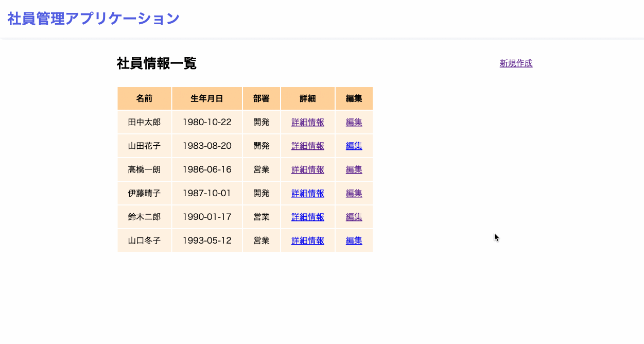Viewport: 644px width, 344px height.
Task: Click the name cell 山口冬子
Action: click(x=144, y=240)
